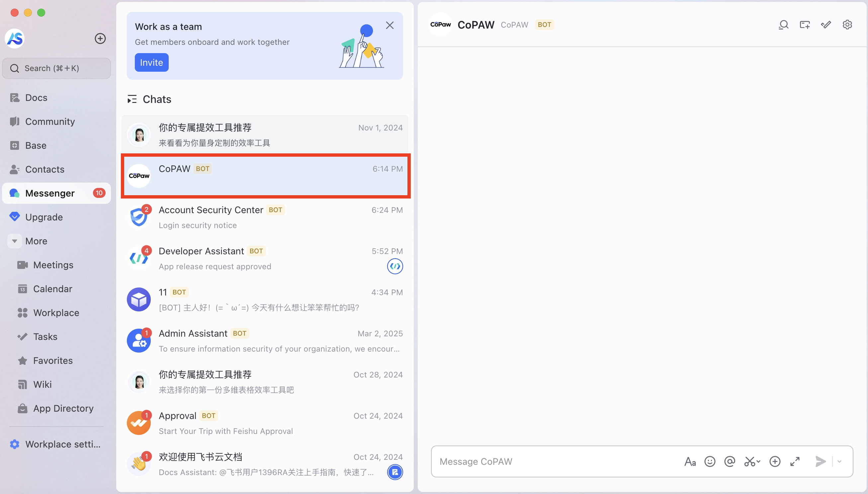The image size is (868, 494).
Task: Click the Invite button
Action: pyautogui.click(x=151, y=62)
